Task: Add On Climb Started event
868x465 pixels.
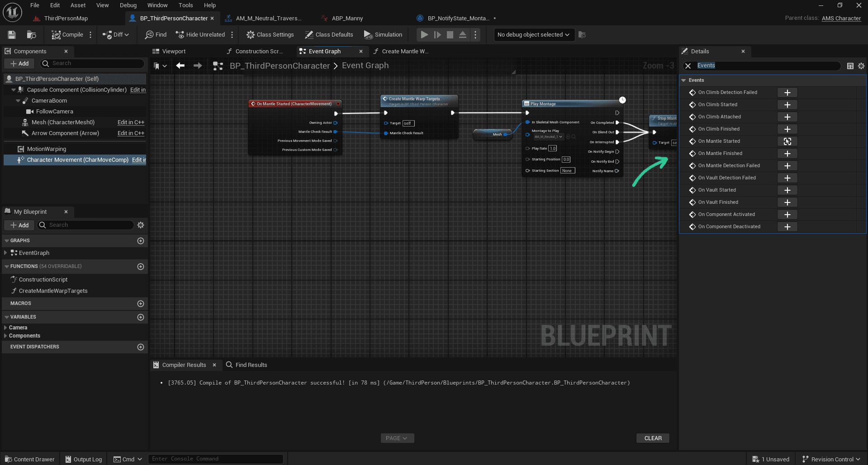Action: pos(787,105)
